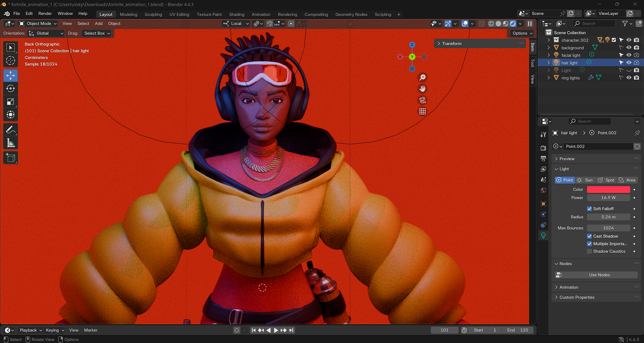Switch to the Shading workspace tab
This screenshot has height=343, width=644.
(x=236, y=14)
